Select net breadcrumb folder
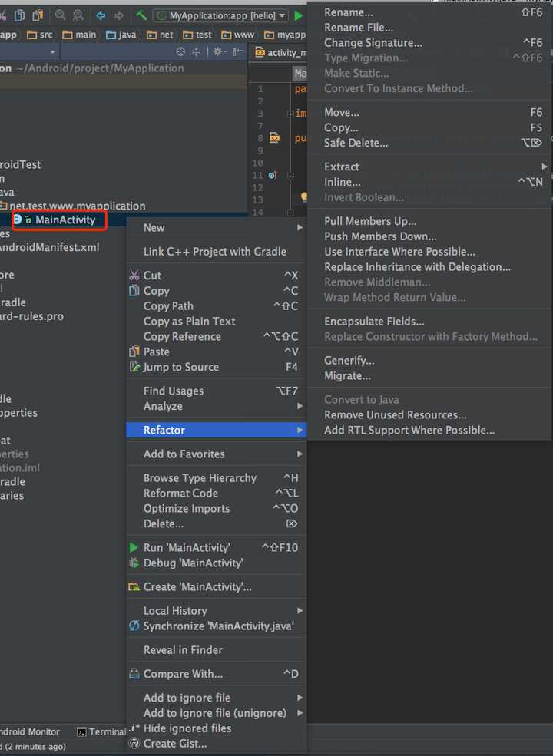The image size is (553, 756). pos(160,35)
